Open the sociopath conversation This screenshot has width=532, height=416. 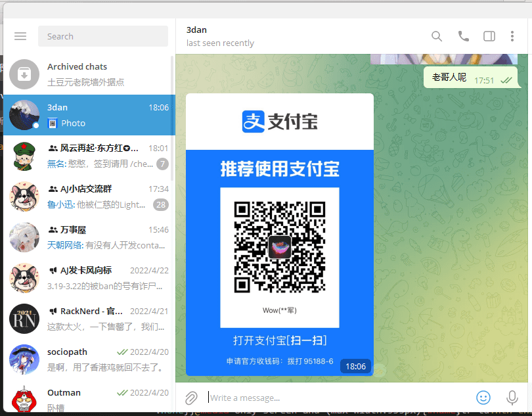coord(89,359)
